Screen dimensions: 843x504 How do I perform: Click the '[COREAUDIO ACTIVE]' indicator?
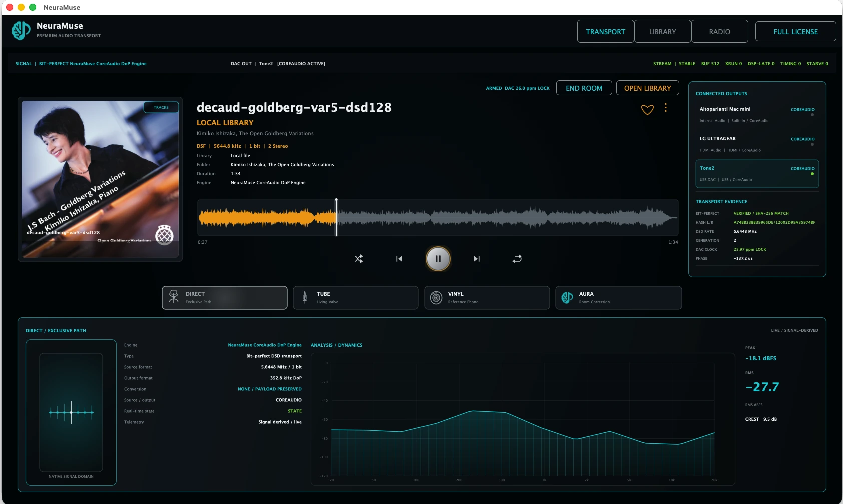click(x=301, y=64)
